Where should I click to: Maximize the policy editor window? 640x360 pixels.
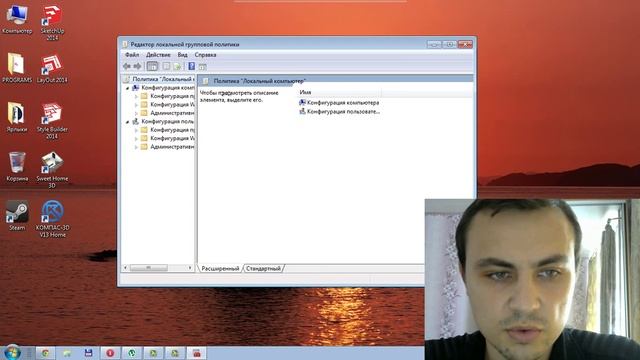point(449,44)
